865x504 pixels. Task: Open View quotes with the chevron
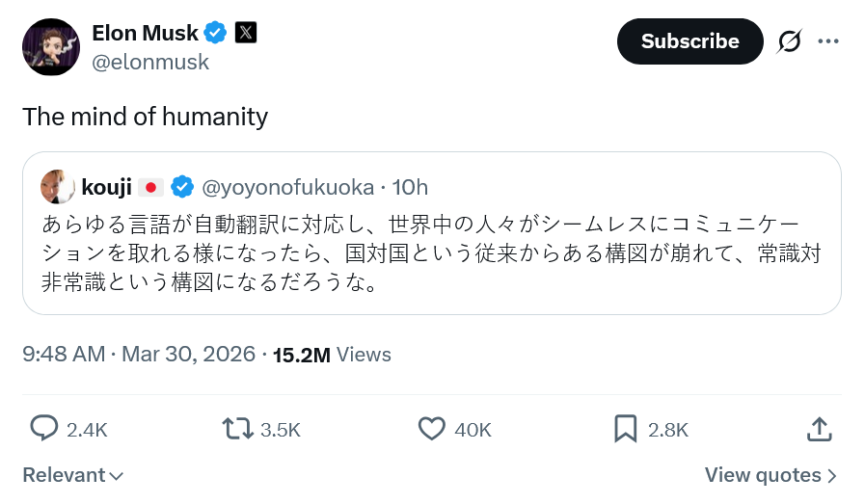tap(770, 475)
